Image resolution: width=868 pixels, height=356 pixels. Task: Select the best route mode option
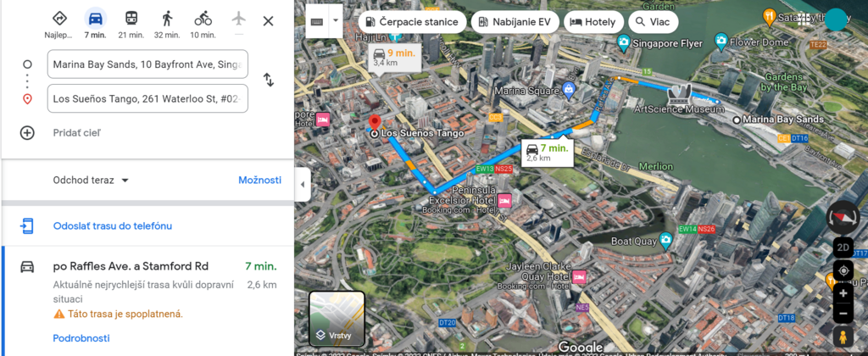click(59, 19)
